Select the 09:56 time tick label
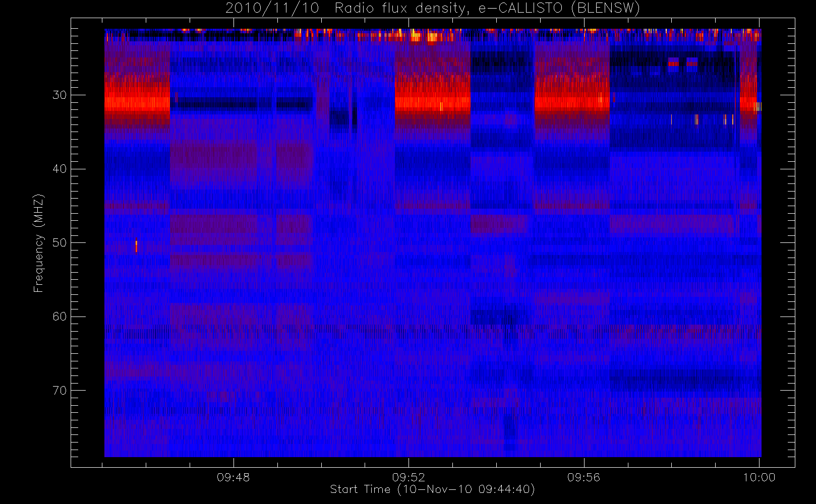This screenshot has width=816, height=504. pos(584,477)
